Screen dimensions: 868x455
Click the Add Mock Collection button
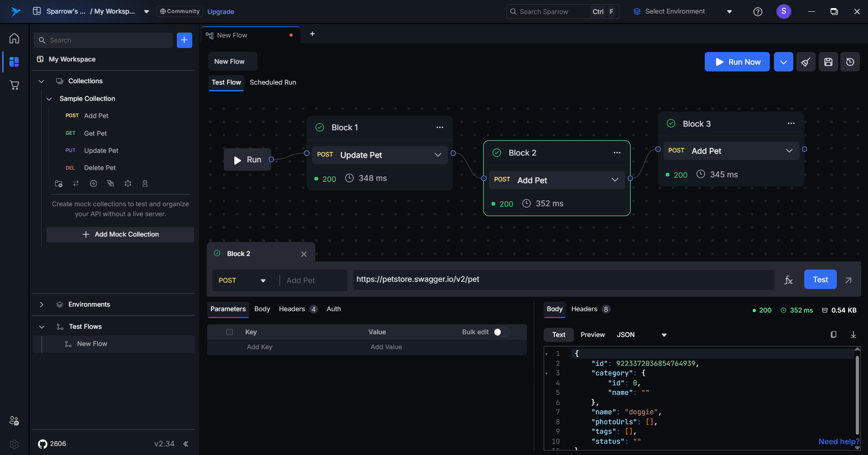(120, 234)
